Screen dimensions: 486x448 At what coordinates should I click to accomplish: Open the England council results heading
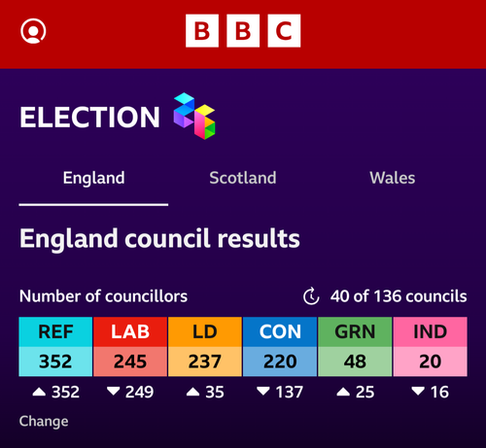(x=159, y=239)
